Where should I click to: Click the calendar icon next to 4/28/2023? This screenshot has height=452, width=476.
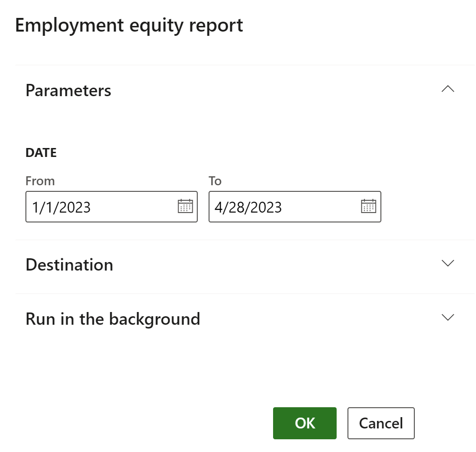pyautogui.click(x=369, y=206)
